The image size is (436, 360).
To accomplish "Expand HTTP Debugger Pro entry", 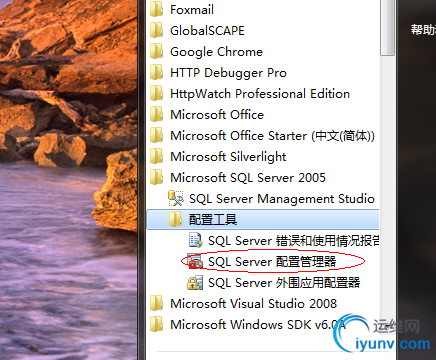I will [x=229, y=73].
